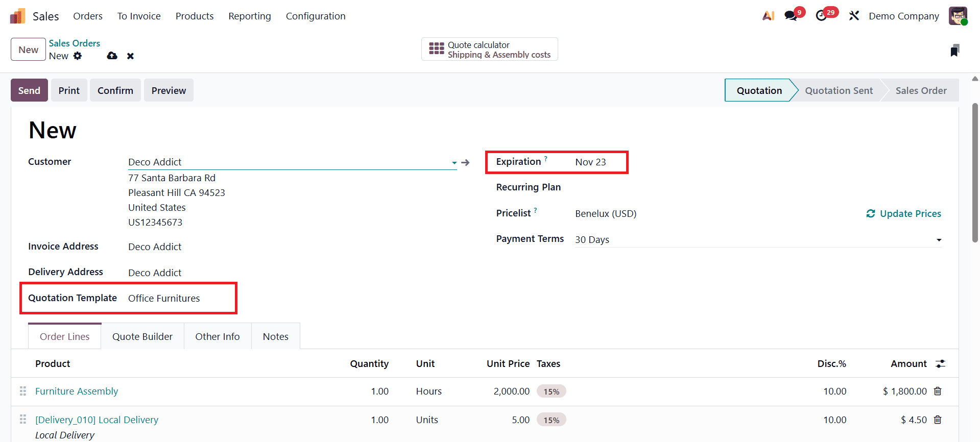Delete the Furniture Assembly line
The height and width of the screenshot is (442, 980).
[x=938, y=391]
